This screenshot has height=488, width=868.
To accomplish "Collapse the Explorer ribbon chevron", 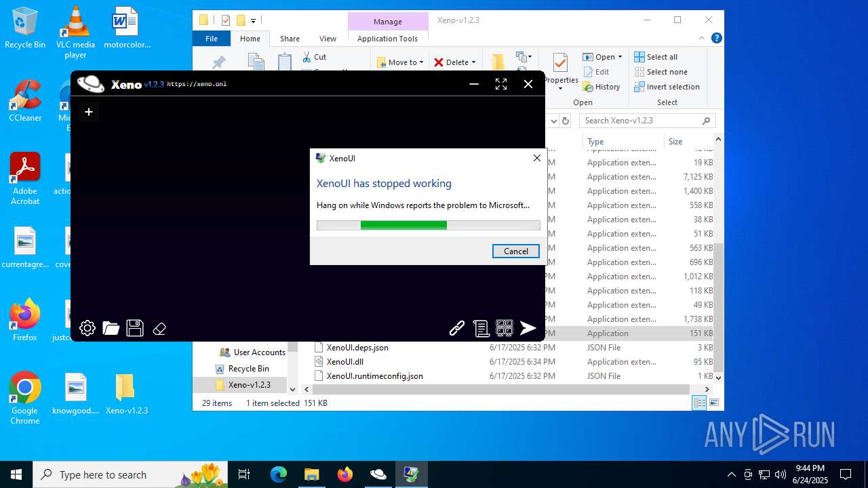I will coord(702,39).
